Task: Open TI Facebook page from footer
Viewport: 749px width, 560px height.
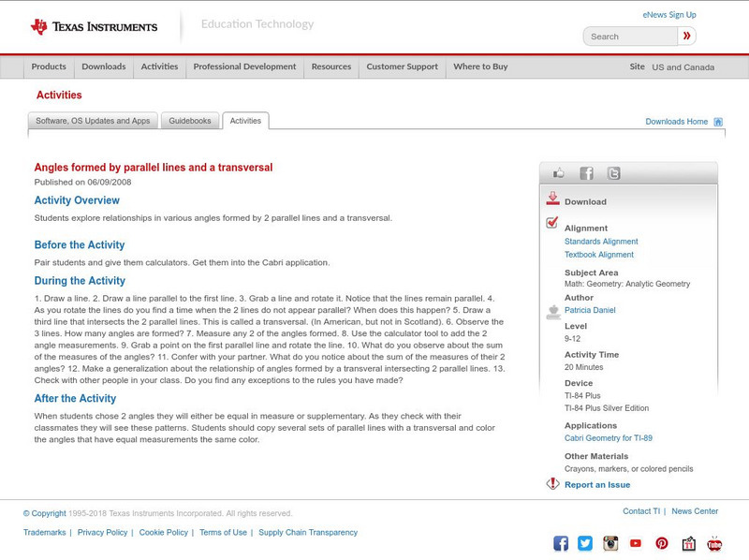Action: [561, 543]
